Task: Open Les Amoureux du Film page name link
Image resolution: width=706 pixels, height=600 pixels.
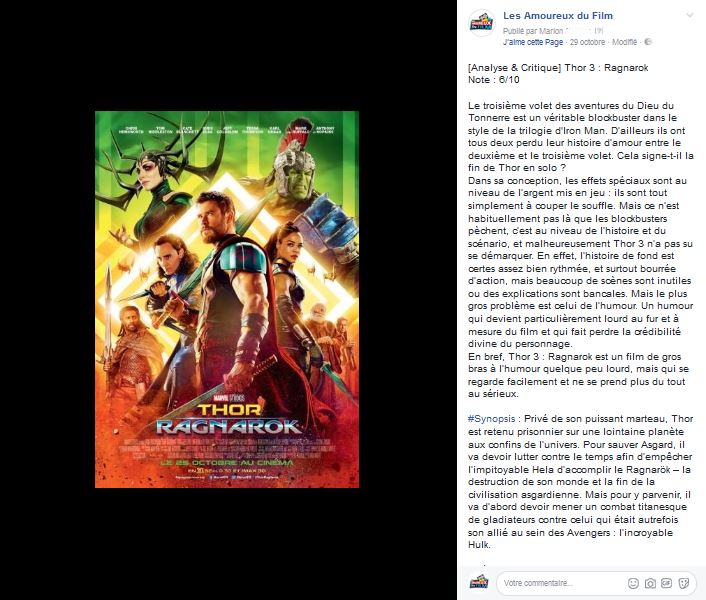Action: coord(558,15)
